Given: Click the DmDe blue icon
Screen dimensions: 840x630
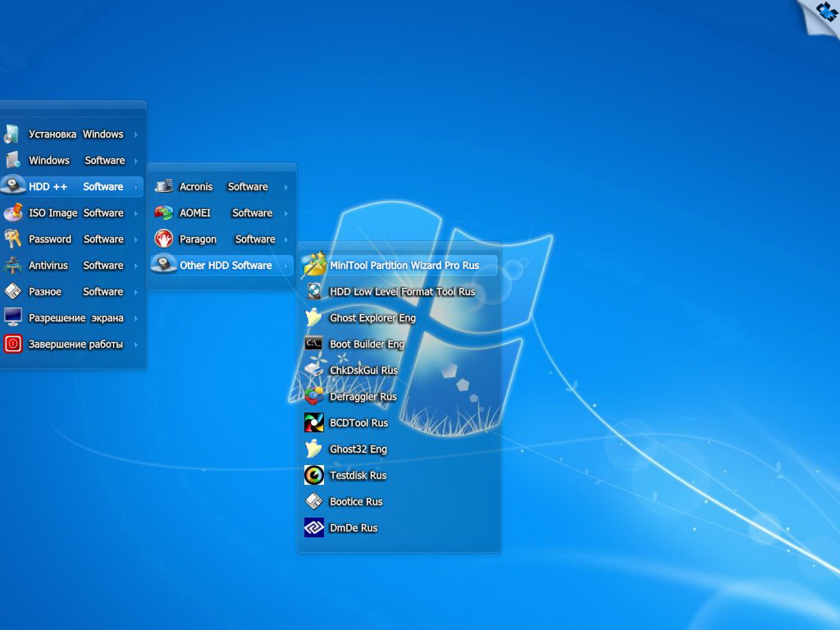Looking at the screenshot, I should (x=314, y=527).
